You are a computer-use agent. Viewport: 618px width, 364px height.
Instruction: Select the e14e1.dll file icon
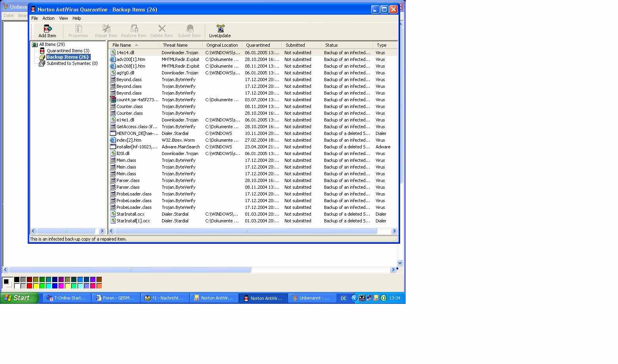point(113,119)
